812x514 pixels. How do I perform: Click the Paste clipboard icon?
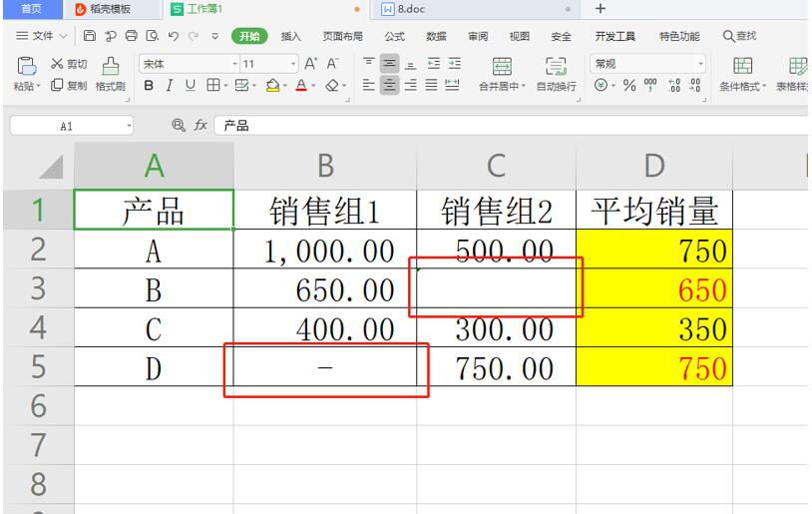[26, 66]
